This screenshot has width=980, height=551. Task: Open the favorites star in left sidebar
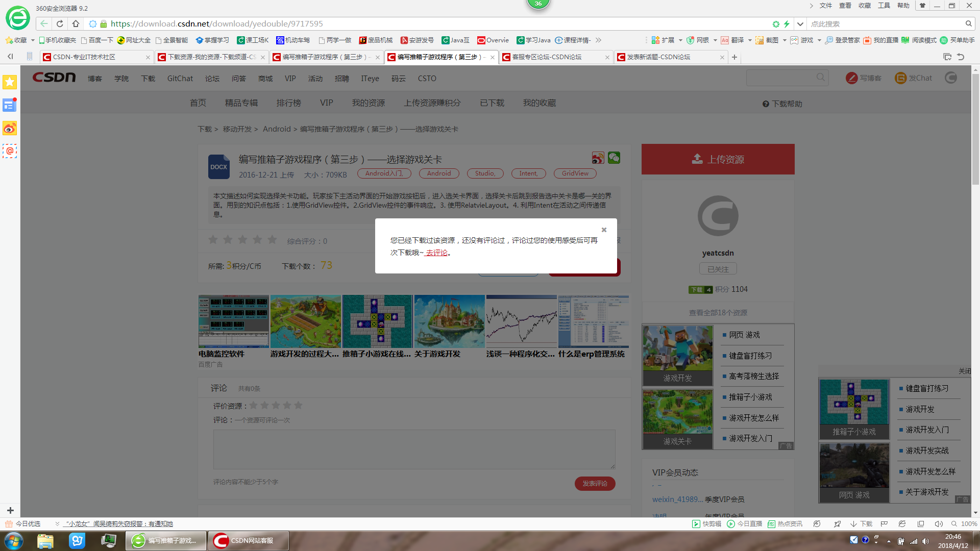[x=10, y=82]
